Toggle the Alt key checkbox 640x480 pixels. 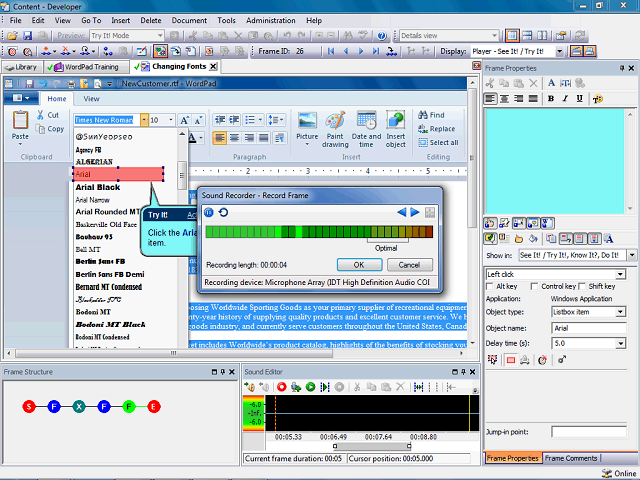coord(490,287)
